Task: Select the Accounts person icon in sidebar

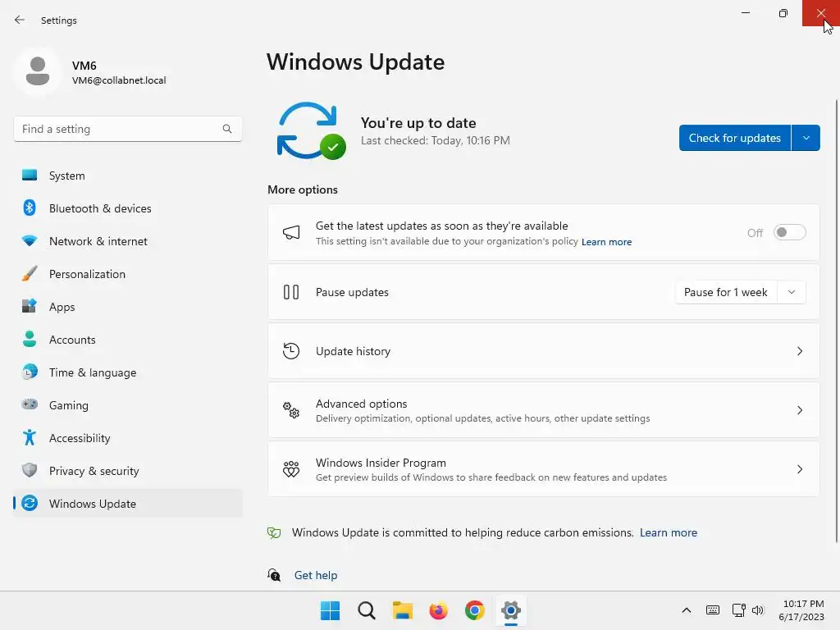Action: click(30, 339)
